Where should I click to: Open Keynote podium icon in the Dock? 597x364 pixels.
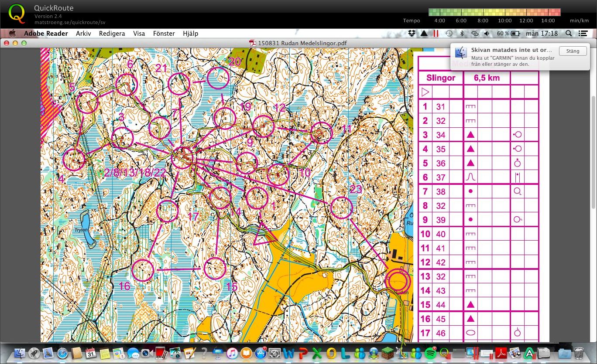(218, 354)
